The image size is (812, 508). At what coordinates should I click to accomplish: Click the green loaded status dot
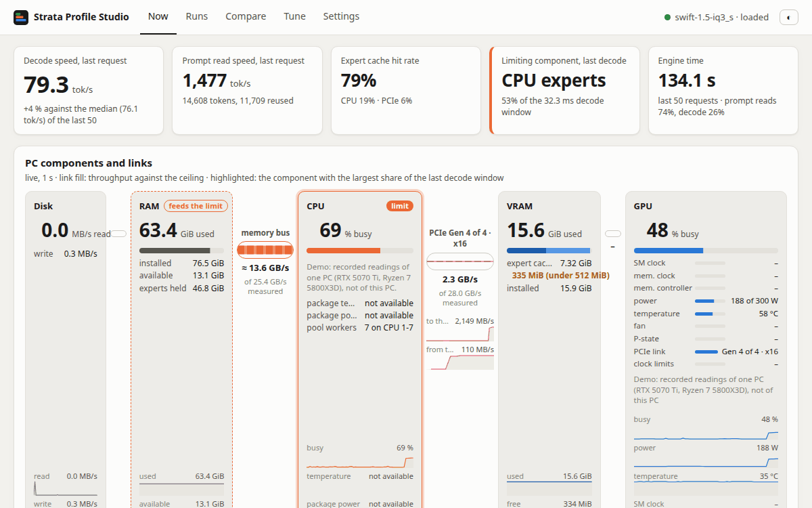(667, 17)
